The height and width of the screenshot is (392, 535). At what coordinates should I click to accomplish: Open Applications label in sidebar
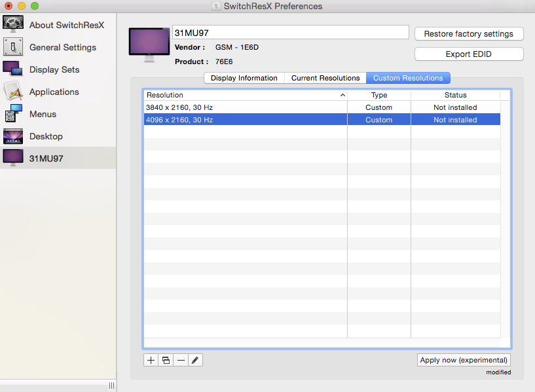tap(54, 92)
